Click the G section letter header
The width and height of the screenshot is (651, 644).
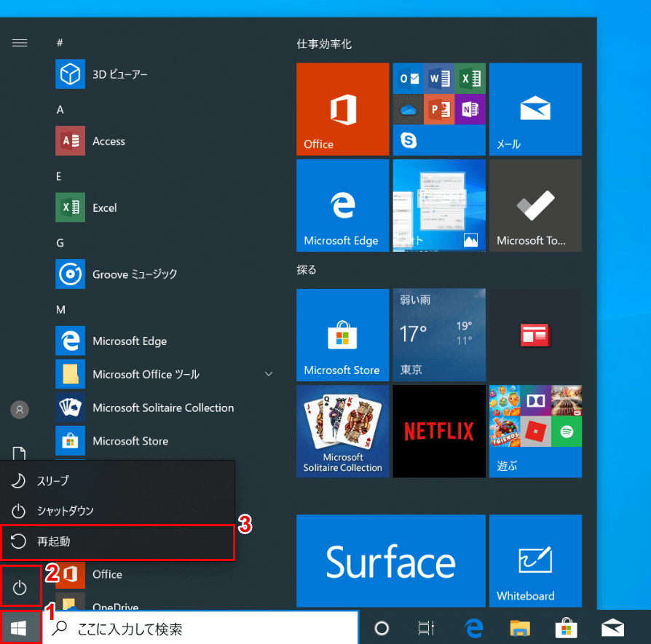[x=60, y=243]
